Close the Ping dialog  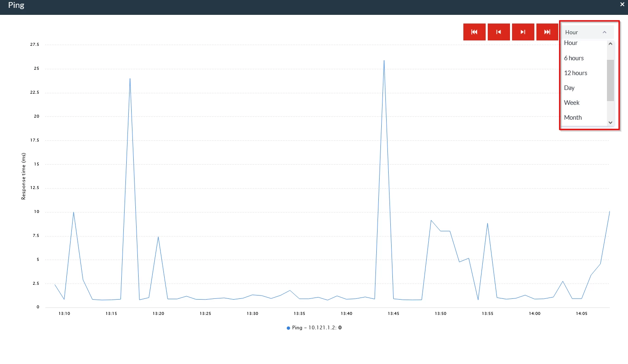622,4
